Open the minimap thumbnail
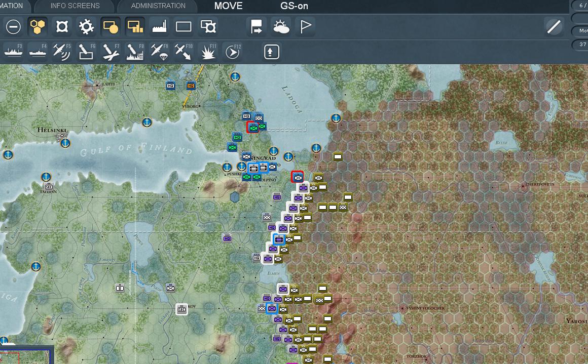Viewport: 588px width, 364px height. coord(25,356)
